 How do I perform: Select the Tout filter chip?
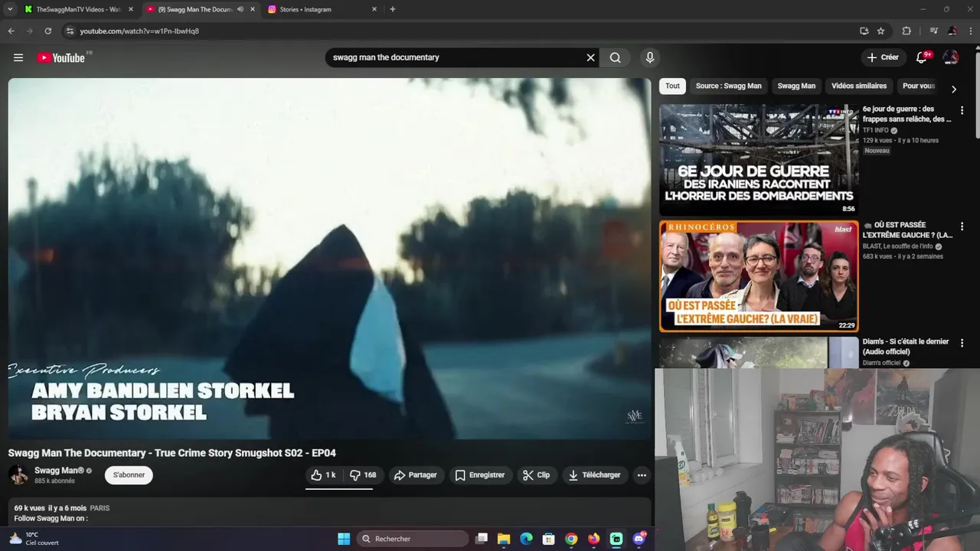pyautogui.click(x=672, y=86)
